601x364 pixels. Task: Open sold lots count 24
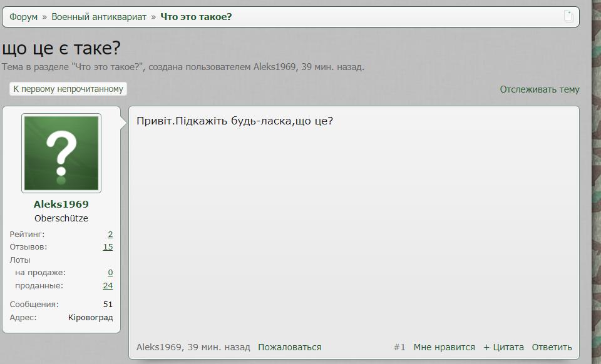point(108,286)
